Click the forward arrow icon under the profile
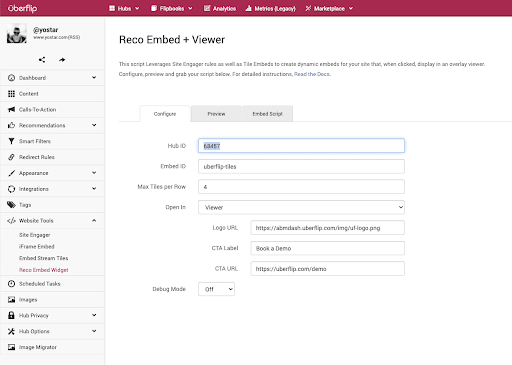512x365 pixels. pos(62,60)
